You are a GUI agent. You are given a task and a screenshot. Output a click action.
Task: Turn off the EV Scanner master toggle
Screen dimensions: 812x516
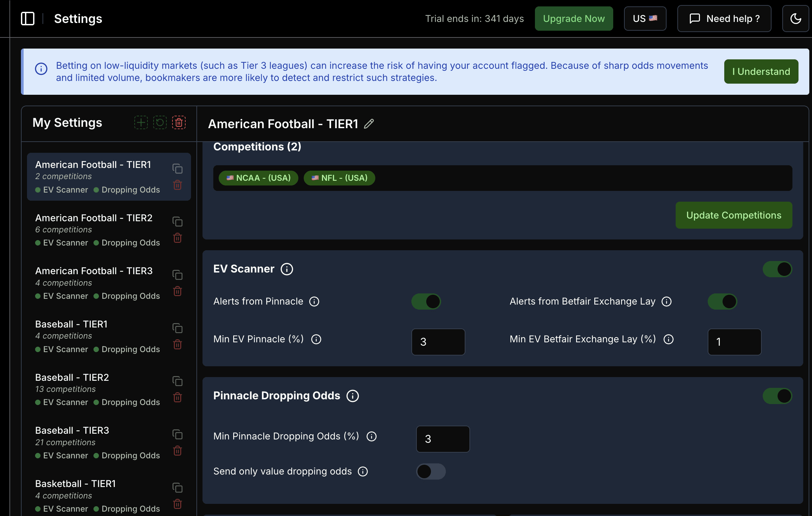777,269
